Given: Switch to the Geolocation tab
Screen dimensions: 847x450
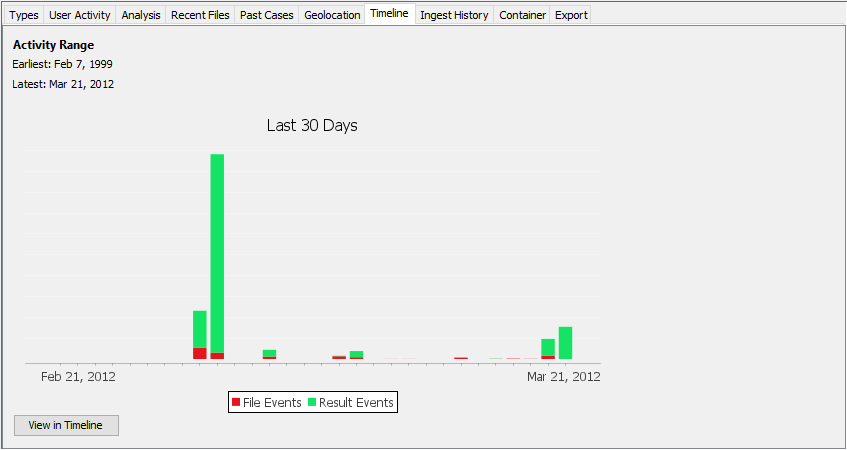Looking at the screenshot, I should [331, 15].
